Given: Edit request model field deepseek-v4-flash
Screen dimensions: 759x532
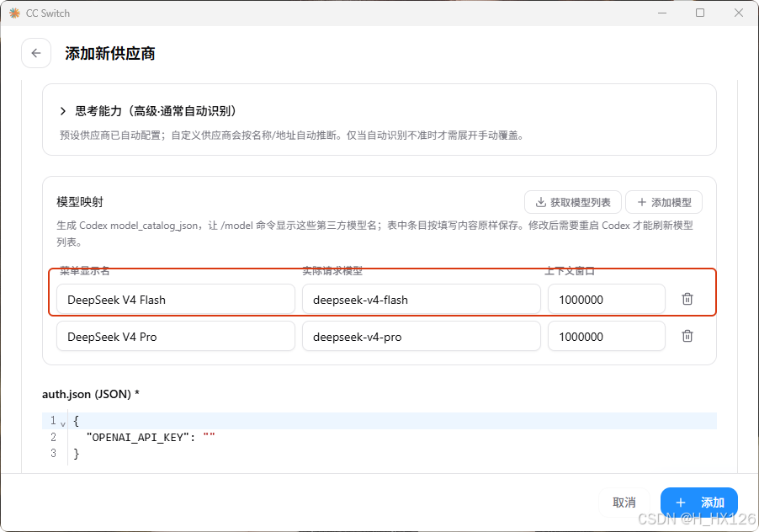Looking at the screenshot, I should 421,300.
